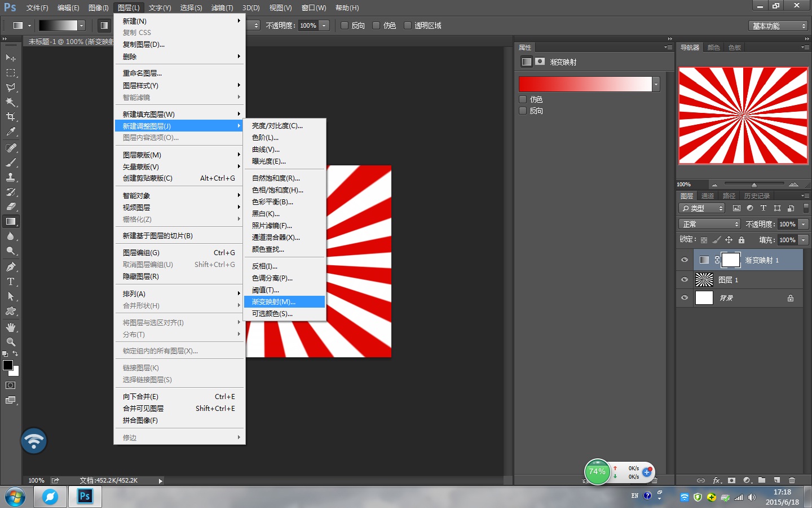Open the 新建填充图层(W) submenu
This screenshot has width=812, height=508.
[179, 114]
